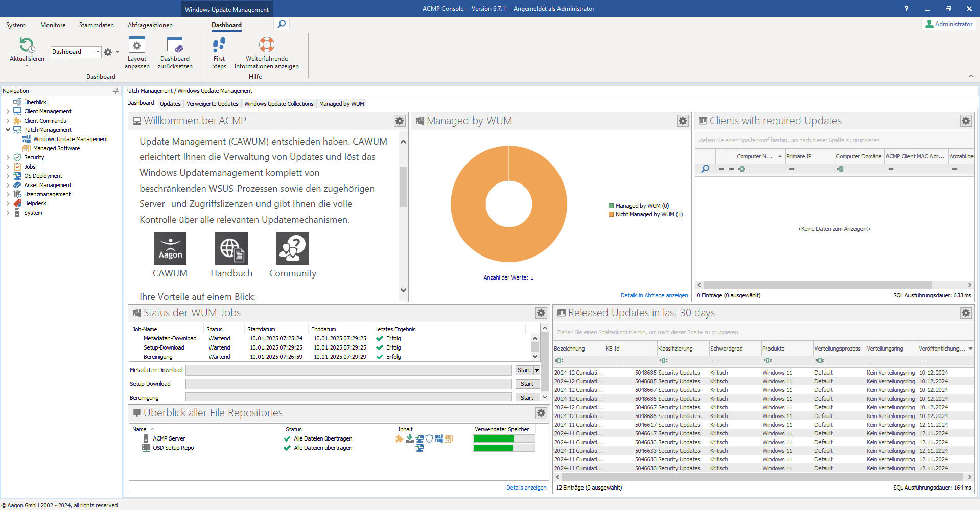This screenshot has width=980, height=510.
Task: Click Dashboard zurücksetzen icon
Action: point(175,45)
